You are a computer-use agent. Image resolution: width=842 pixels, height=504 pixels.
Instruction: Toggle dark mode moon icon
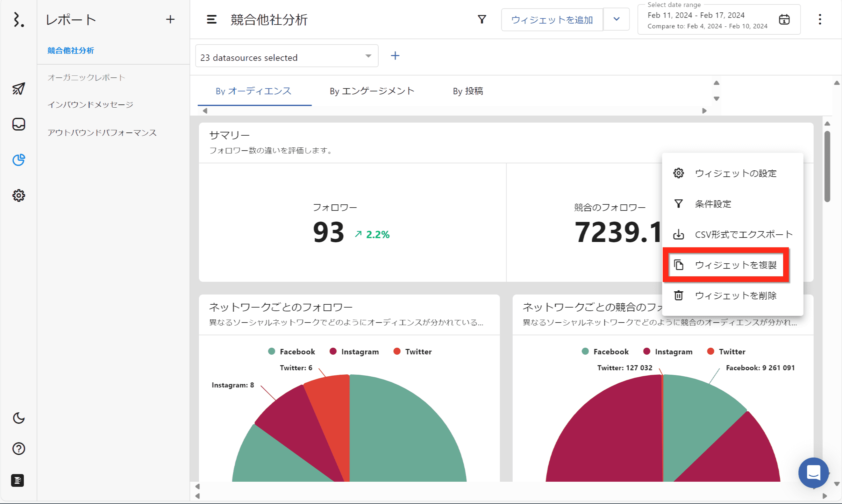(18, 418)
